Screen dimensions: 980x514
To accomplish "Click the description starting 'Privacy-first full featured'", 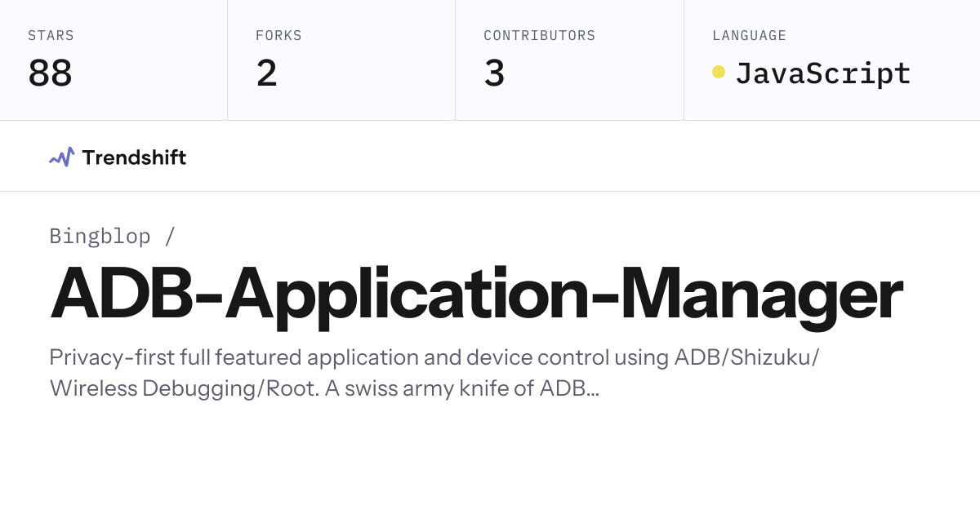I will [435, 373].
